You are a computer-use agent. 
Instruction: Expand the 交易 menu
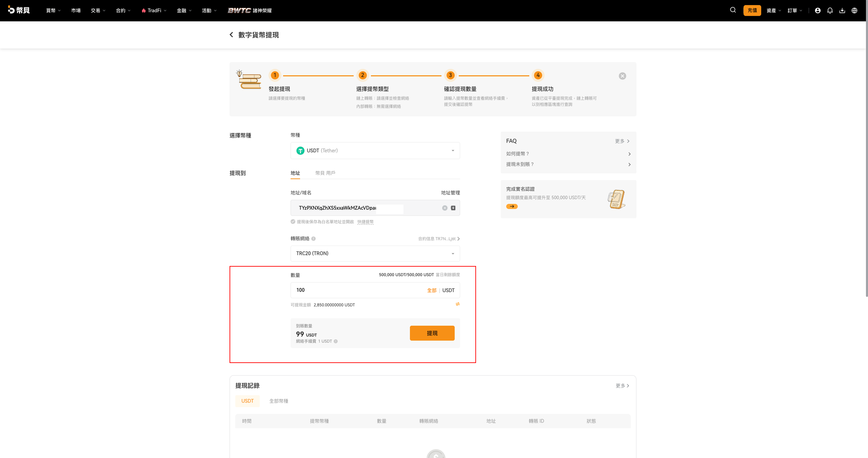[98, 11]
